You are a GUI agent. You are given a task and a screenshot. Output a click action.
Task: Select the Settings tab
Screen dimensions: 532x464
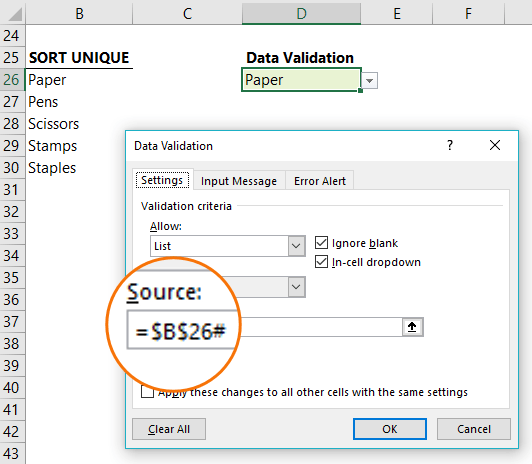[162, 180]
